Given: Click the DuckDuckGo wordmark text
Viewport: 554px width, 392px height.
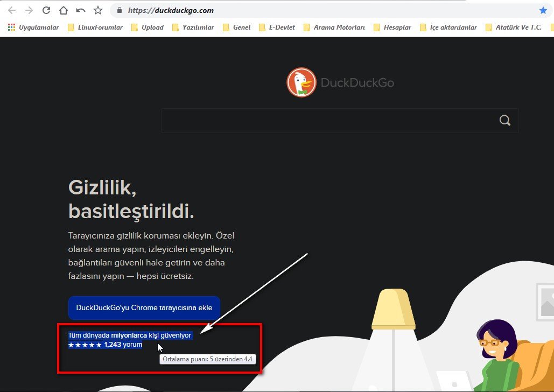Looking at the screenshot, I should coord(357,83).
